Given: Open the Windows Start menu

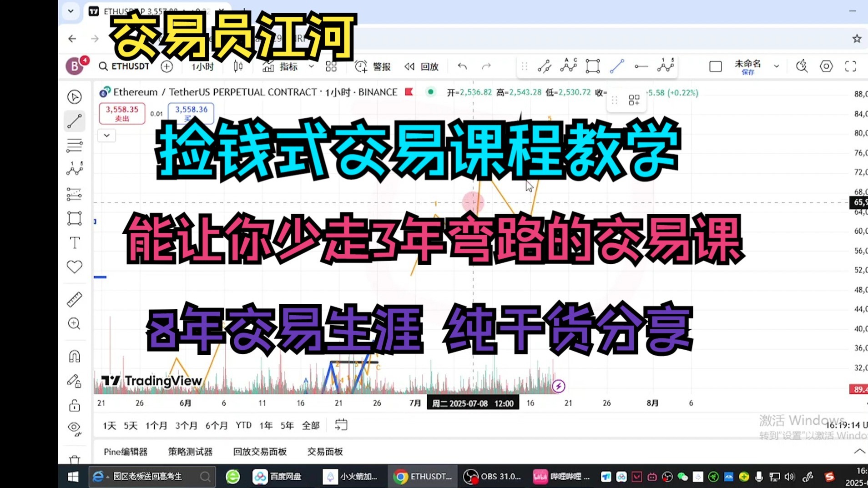Looking at the screenshot, I should click(x=73, y=476).
